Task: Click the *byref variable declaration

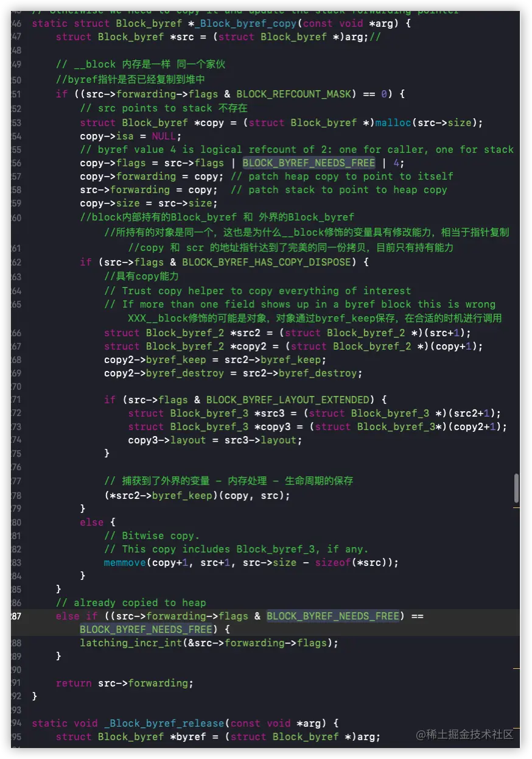Action: coord(188,736)
